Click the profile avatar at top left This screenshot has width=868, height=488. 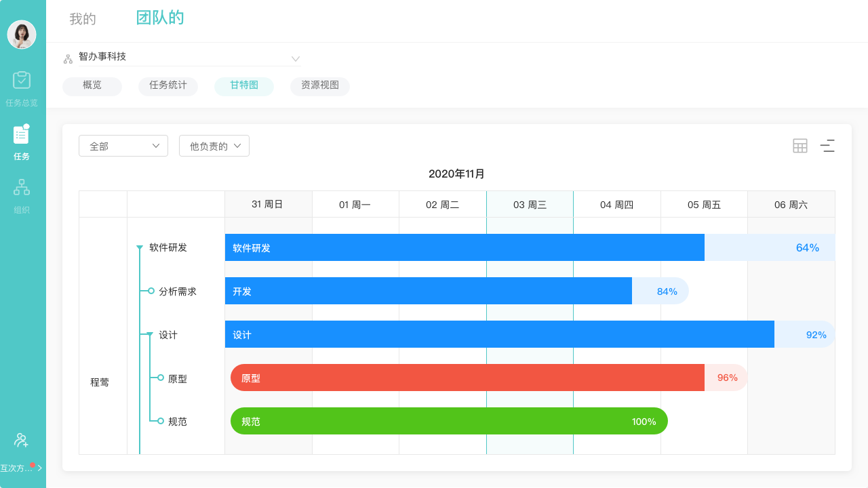click(x=22, y=35)
